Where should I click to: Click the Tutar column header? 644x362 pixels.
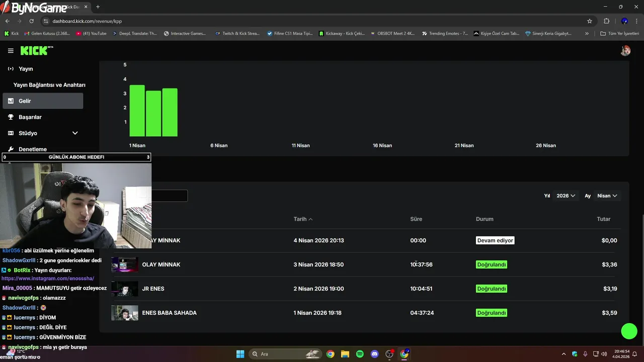point(603,219)
